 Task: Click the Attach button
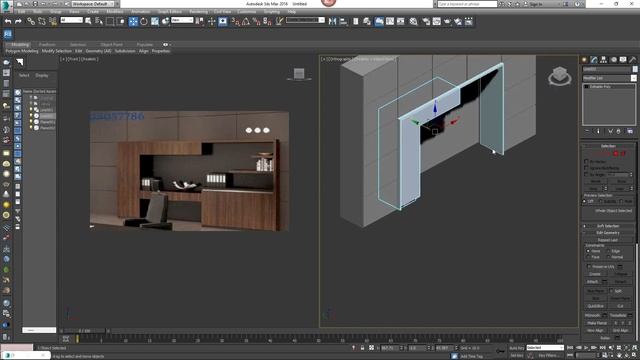pyautogui.click(x=593, y=282)
